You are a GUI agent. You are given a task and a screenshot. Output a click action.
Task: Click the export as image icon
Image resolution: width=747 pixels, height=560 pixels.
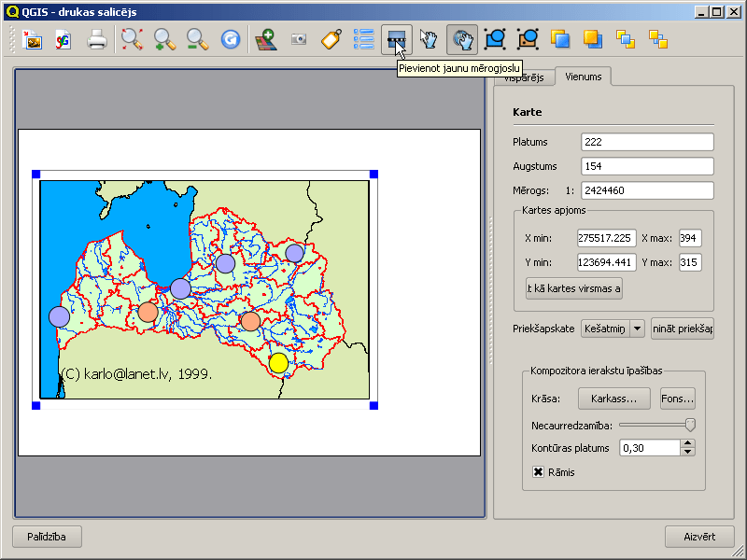coord(32,40)
